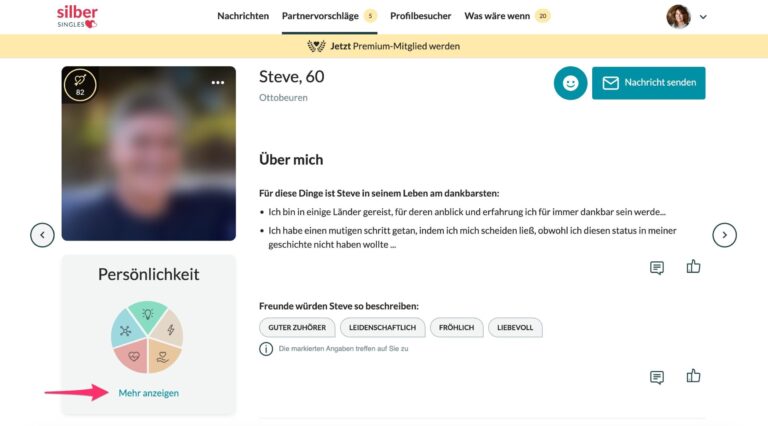Toggle the FRÖHLICH tag
This screenshot has width=768, height=426.
(x=456, y=328)
